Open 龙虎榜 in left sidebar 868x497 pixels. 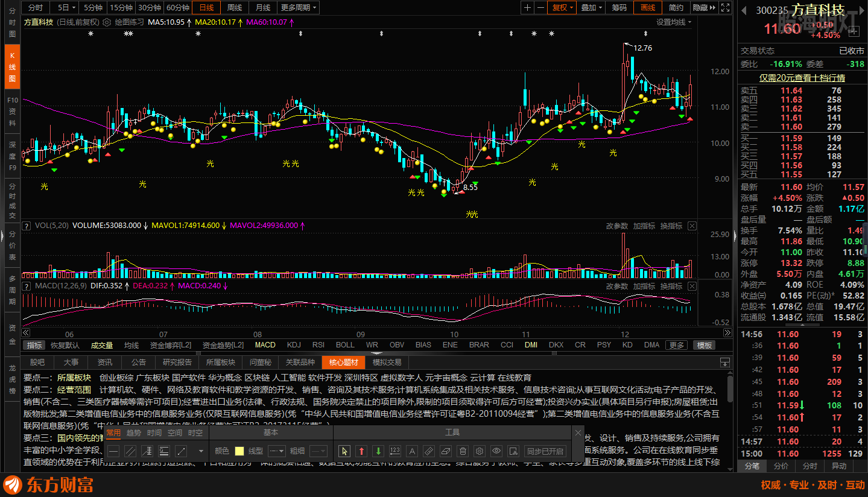[12, 379]
